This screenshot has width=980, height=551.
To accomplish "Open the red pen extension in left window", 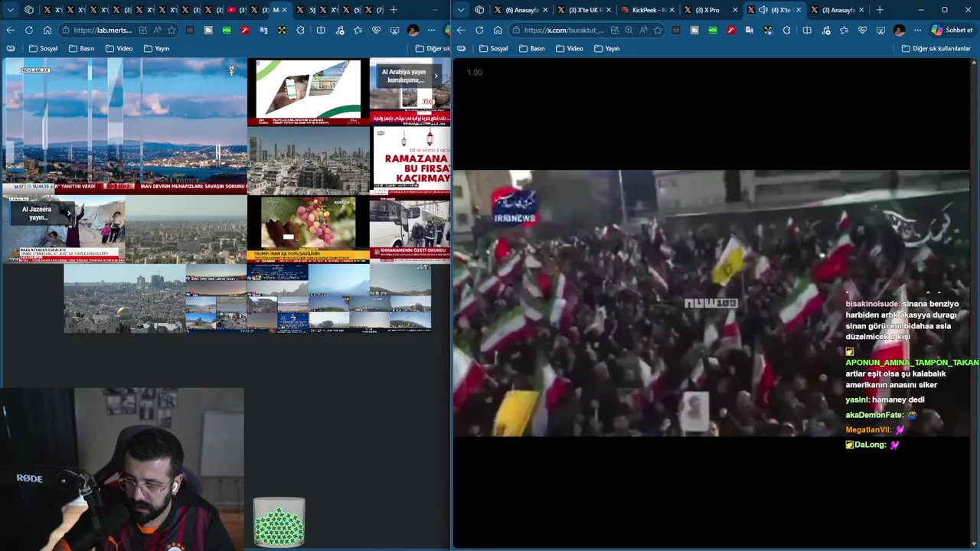I will click(245, 30).
